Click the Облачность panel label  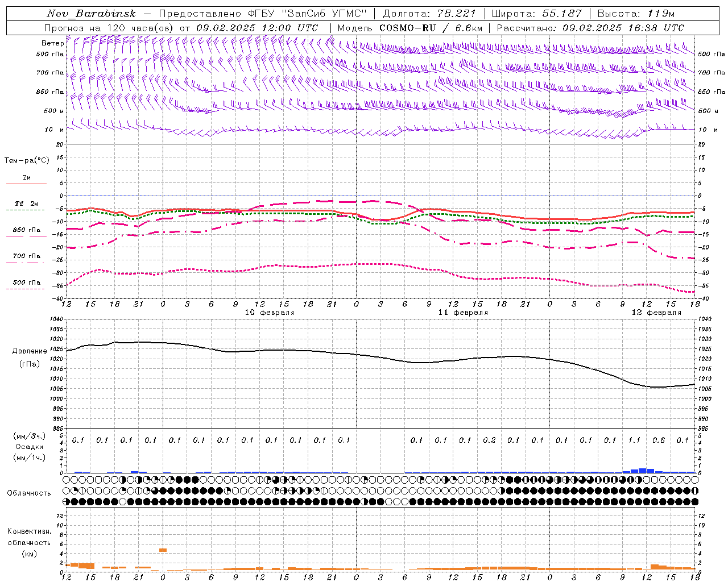29,493
